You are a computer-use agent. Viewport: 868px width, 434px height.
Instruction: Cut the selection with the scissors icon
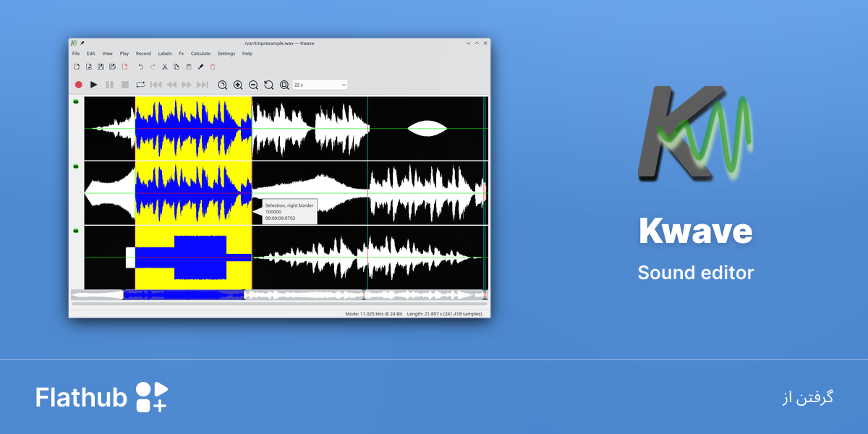pyautogui.click(x=165, y=67)
